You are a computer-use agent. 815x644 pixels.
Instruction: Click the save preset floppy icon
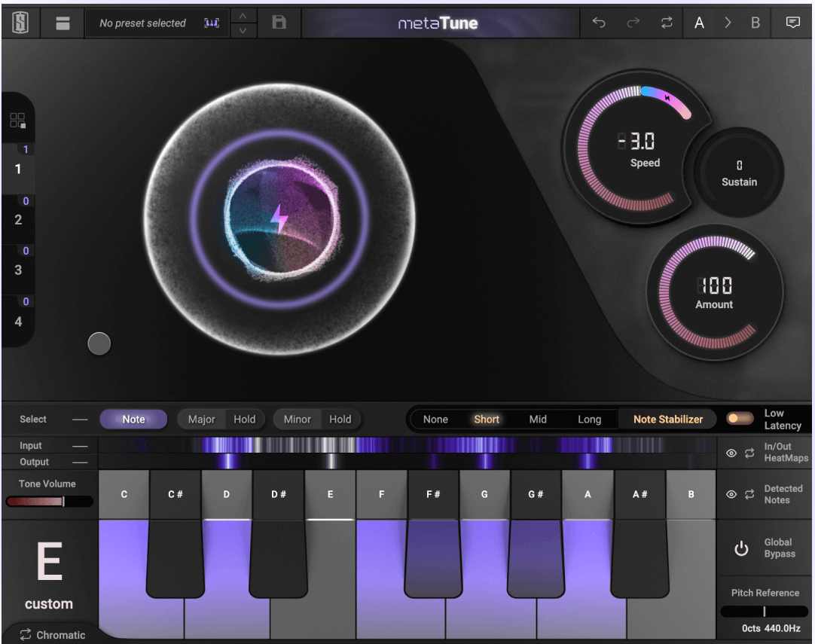click(x=279, y=23)
